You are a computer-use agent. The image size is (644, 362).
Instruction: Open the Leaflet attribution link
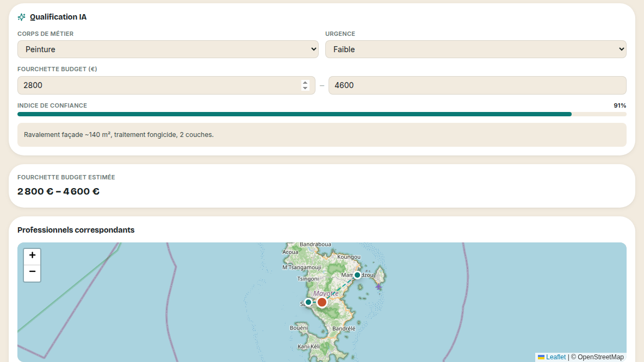(x=556, y=357)
